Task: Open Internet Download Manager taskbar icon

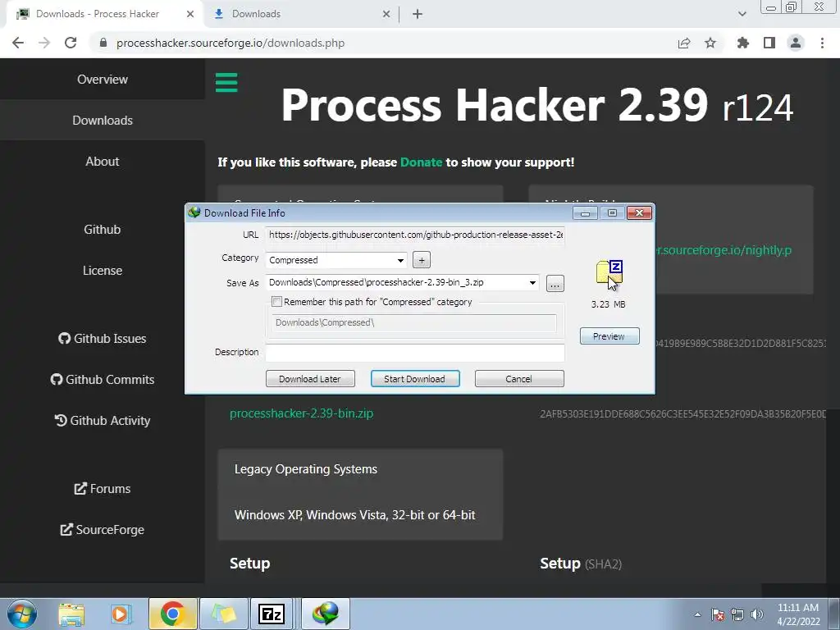Action: 326,614
